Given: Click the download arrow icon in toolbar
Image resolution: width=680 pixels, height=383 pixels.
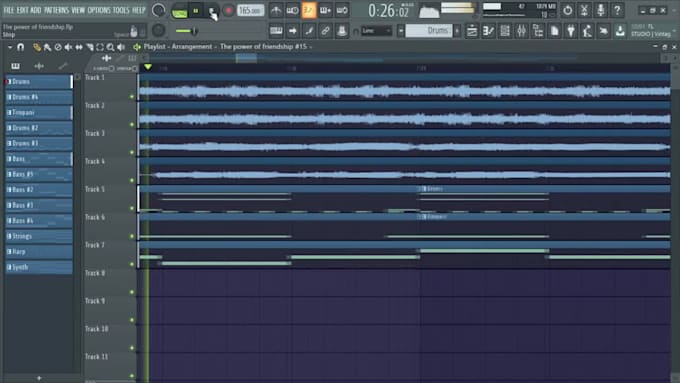Looking at the screenshot, I should tap(620, 31).
